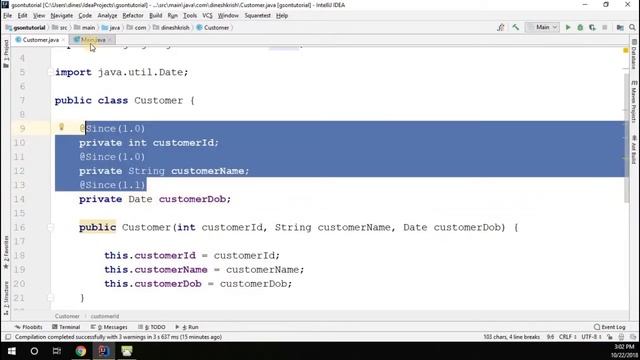640x360 pixels.
Task: Open the Squaretest menu
Action: [258, 16]
